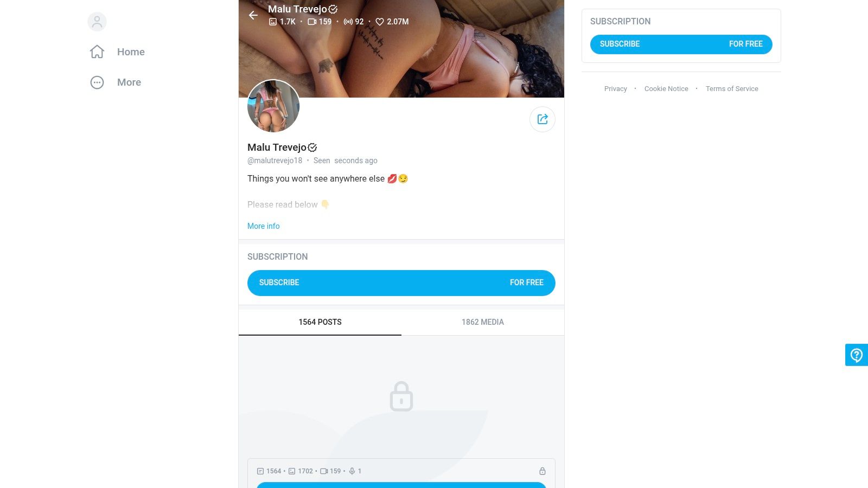868x488 pixels.
Task: Open the help question mark widget
Action: point(857,355)
